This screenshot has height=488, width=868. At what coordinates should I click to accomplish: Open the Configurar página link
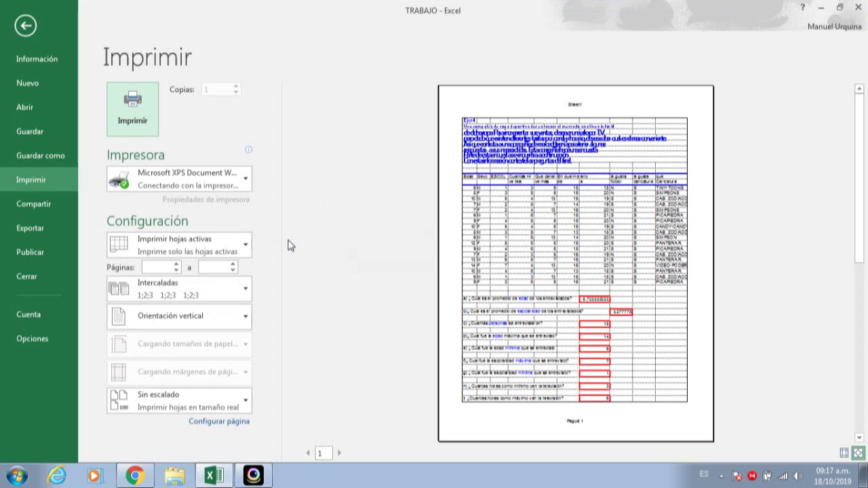tap(219, 421)
